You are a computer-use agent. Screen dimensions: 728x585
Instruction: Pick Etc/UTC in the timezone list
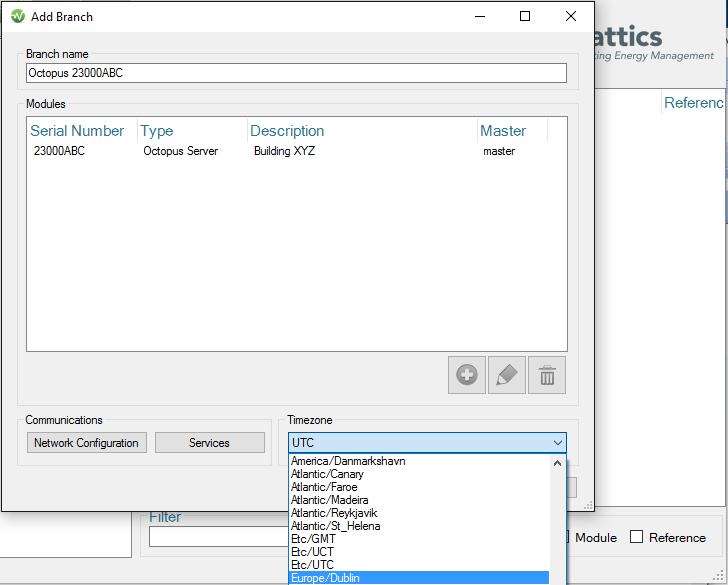tap(313, 565)
